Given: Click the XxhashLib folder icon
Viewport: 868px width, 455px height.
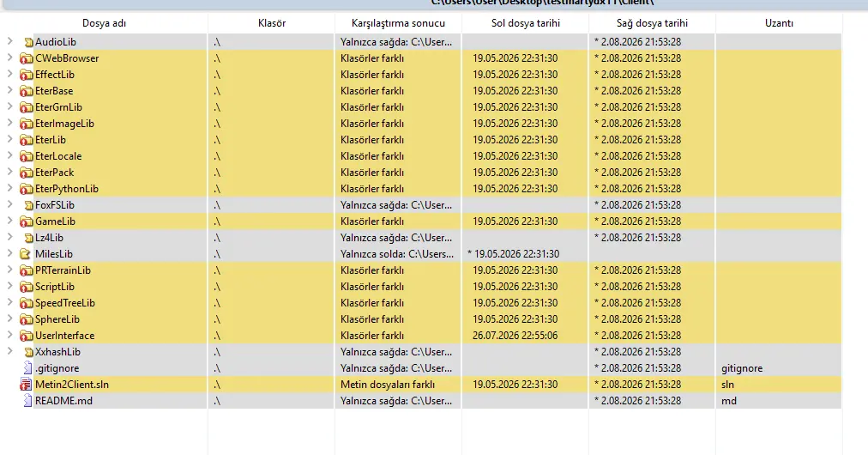Looking at the screenshot, I should pos(28,353).
